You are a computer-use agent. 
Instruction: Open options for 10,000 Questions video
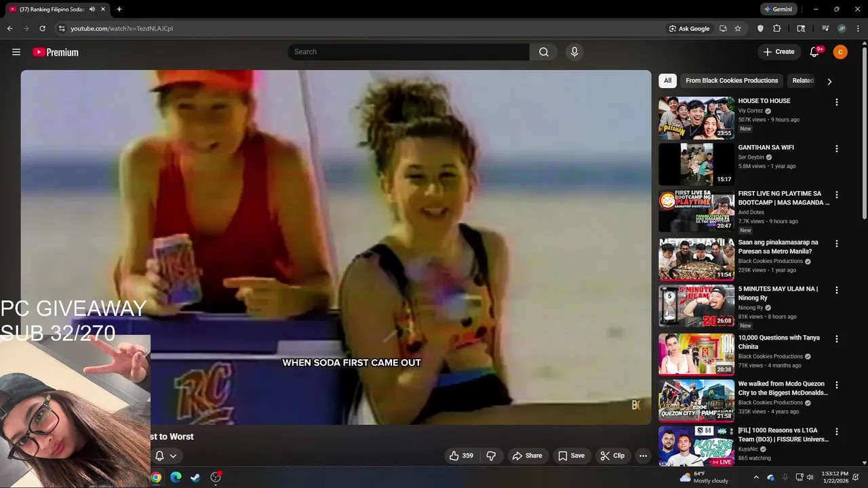coord(836,339)
